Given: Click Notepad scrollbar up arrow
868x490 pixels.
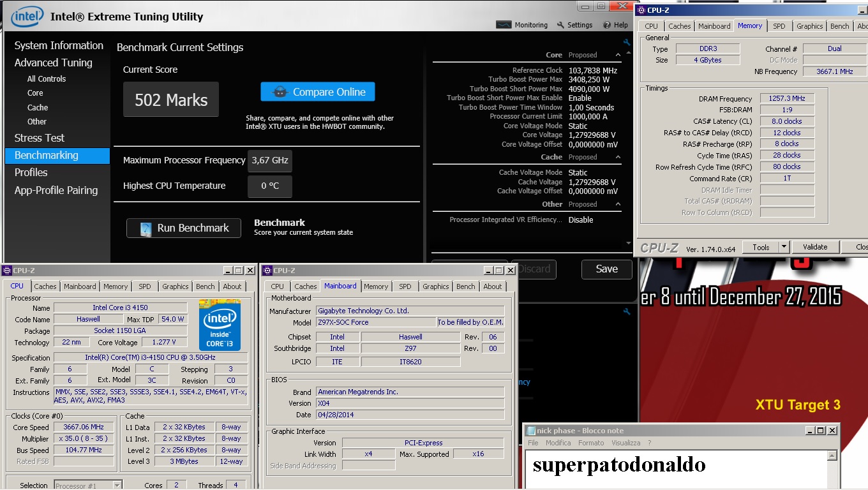Looking at the screenshot, I should click(832, 456).
